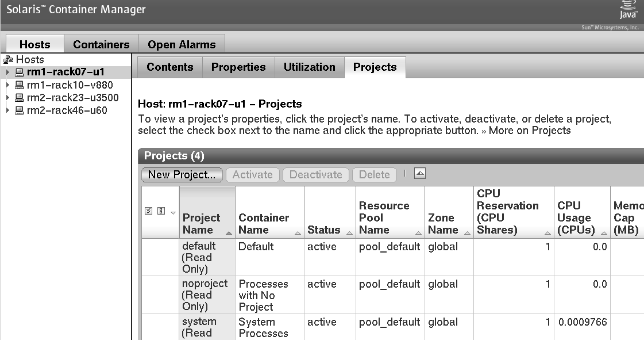Click the New Project button
The image size is (644, 340).
pos(182,175)
